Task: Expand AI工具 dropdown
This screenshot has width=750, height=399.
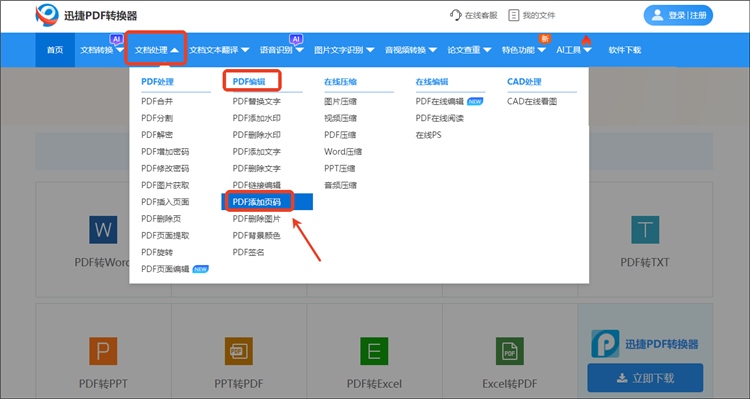Action: pyautogui.click(x=574, y=50)
